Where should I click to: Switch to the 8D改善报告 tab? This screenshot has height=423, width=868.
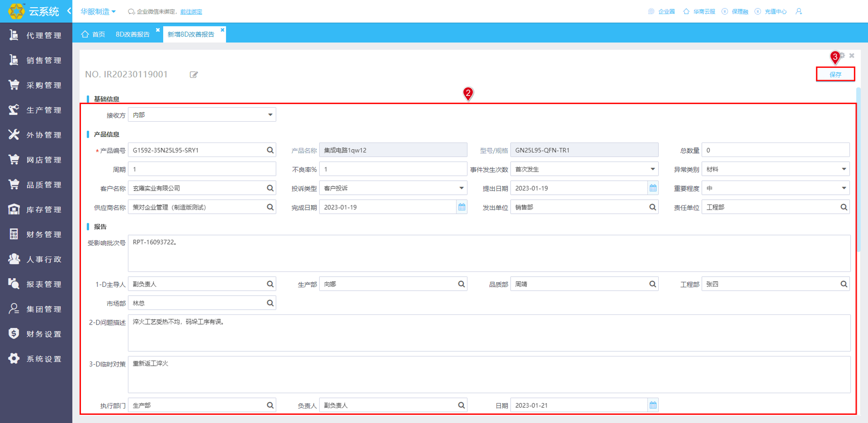point(133,34)
